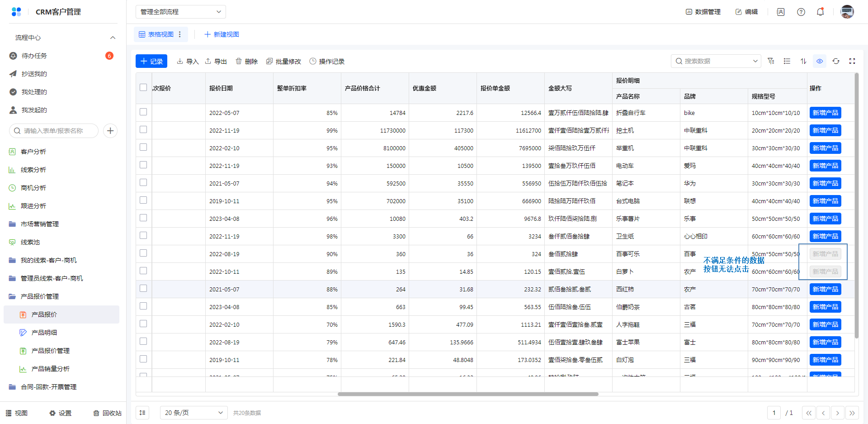The image size is (868, 424).
Task: Click the blue 记录 add button
Action: pyautogui.click(x=151, y=61)
